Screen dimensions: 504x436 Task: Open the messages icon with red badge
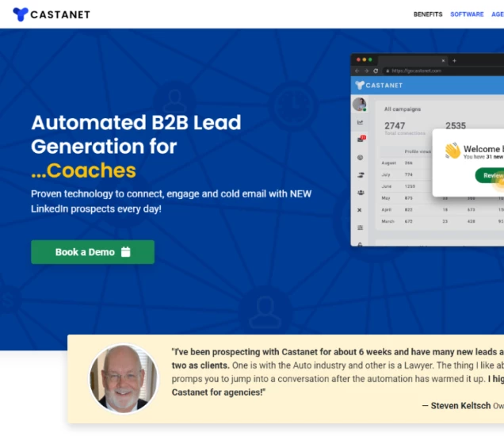pyautogui.click(x=361, y=139)
